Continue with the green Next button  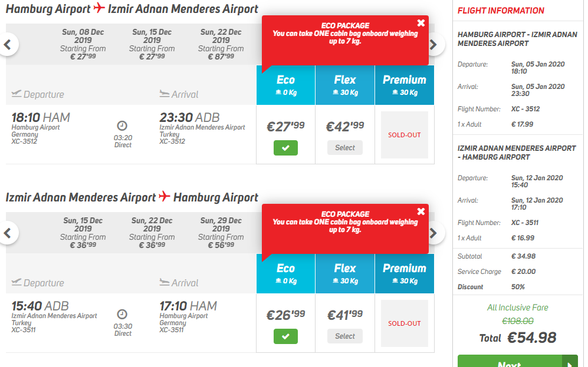click(517, 362)
